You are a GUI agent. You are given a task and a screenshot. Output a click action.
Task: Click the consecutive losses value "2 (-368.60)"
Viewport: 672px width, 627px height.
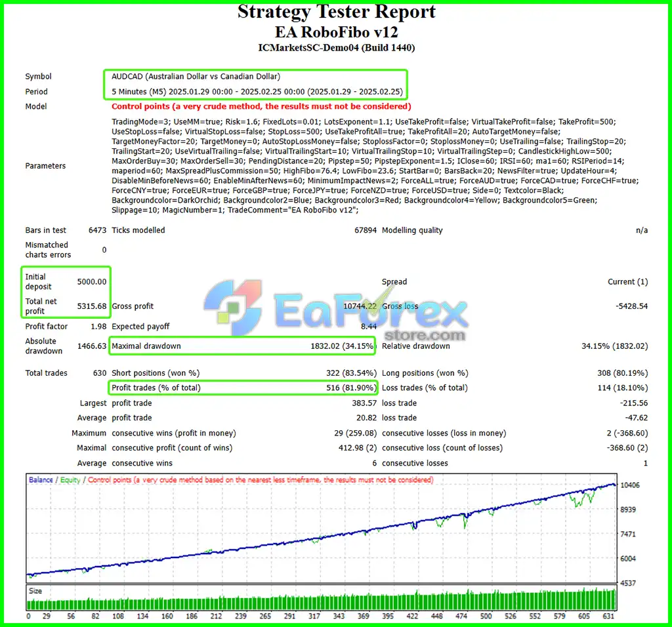click(627, 433)
